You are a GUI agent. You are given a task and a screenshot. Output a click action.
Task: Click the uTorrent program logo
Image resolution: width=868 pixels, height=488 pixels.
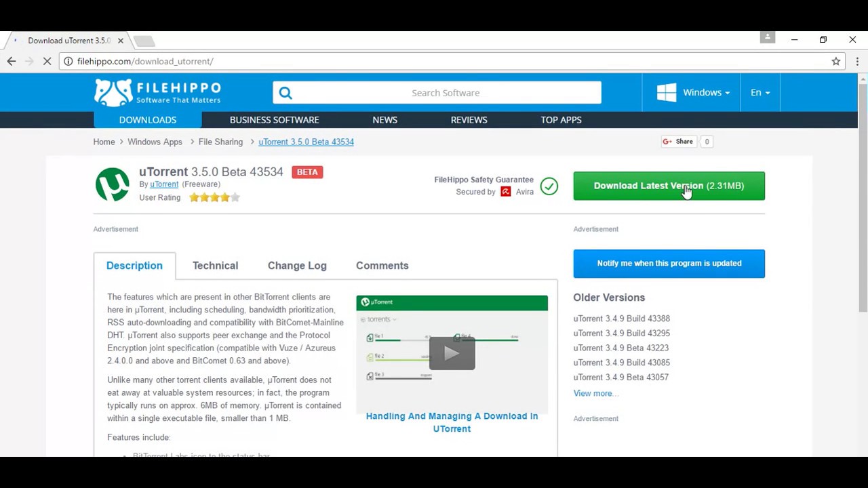(113, 184)
